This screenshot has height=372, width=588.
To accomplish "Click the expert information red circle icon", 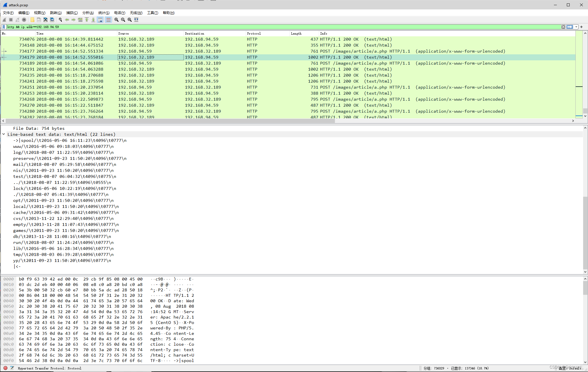I will pos(5,368).
